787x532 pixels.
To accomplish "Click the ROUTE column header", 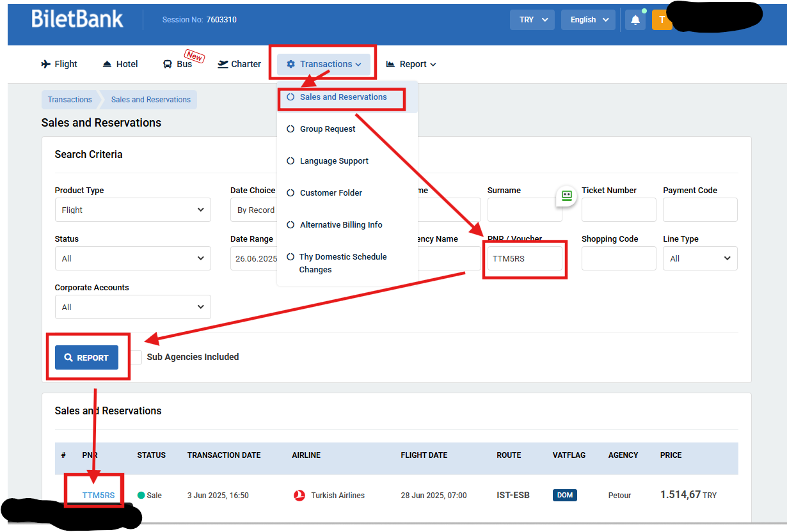I will (x=509, y=455).
